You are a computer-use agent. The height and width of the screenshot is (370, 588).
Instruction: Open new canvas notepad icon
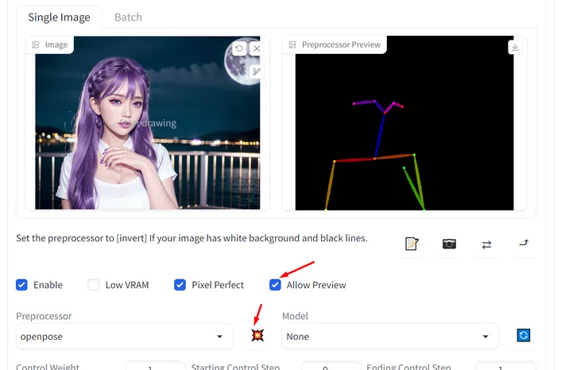pyautogui.click(x=412, y=244)
